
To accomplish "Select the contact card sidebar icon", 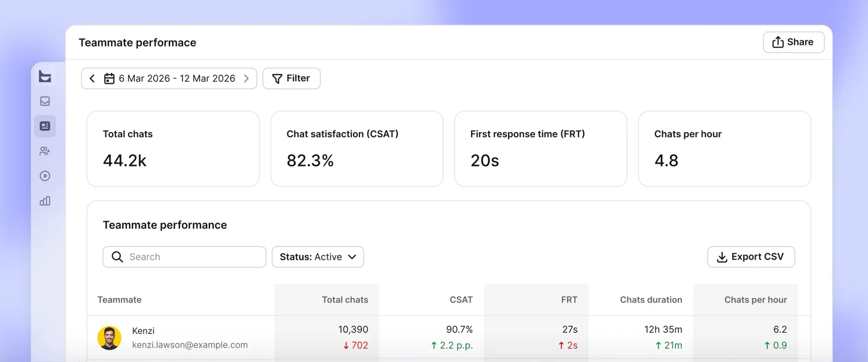I will [45, 126].
